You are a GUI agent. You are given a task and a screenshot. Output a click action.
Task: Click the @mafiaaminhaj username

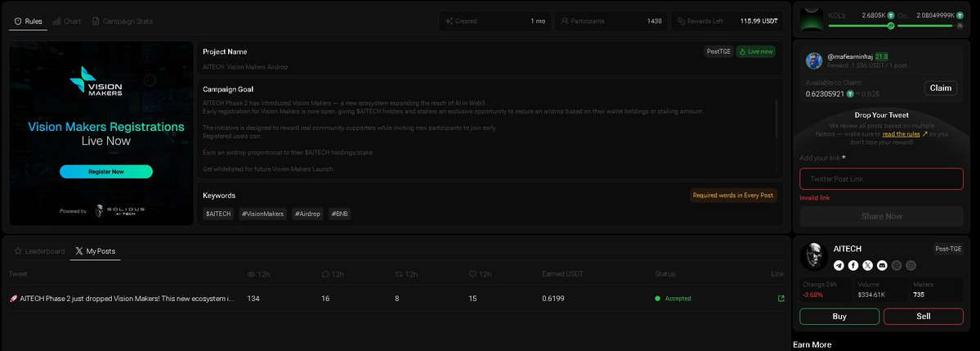(x=849, y=56)
